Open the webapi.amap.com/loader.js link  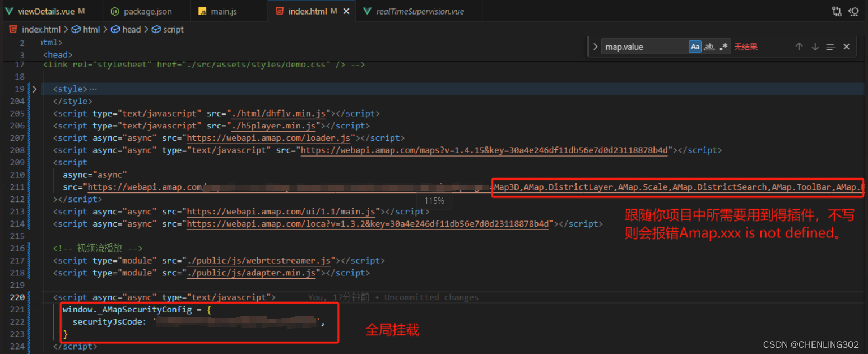(x=268, y=138)
